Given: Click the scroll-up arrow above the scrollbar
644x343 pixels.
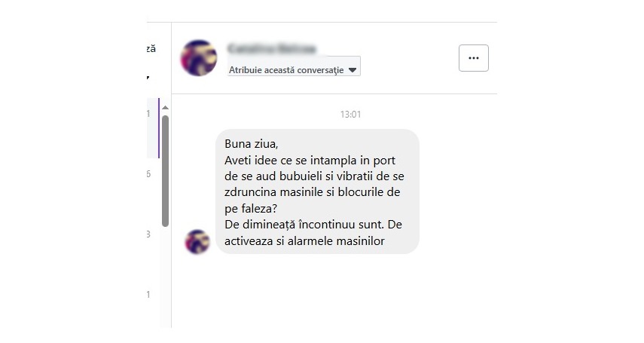Looking at the screenshot, I should pos(165,108).
